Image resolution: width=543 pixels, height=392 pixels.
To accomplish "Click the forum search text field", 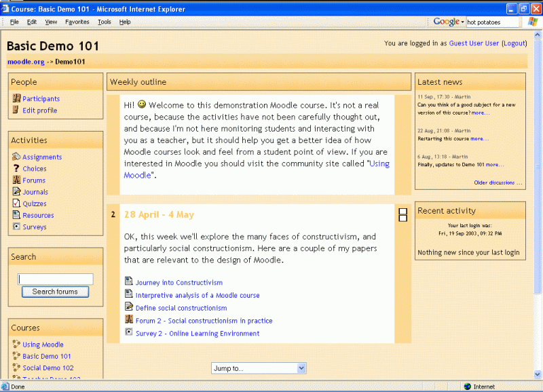I will 56,279.
